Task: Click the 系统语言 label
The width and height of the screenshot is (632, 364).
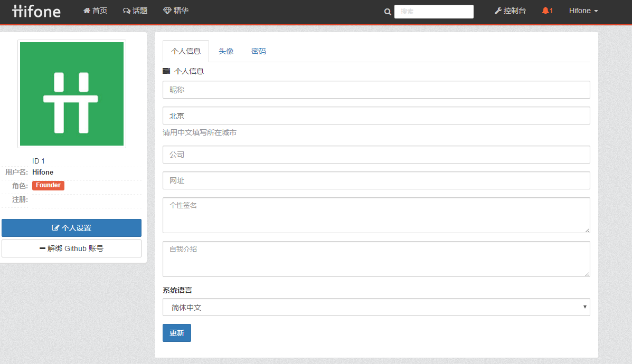Action: [x=177, y=290]
